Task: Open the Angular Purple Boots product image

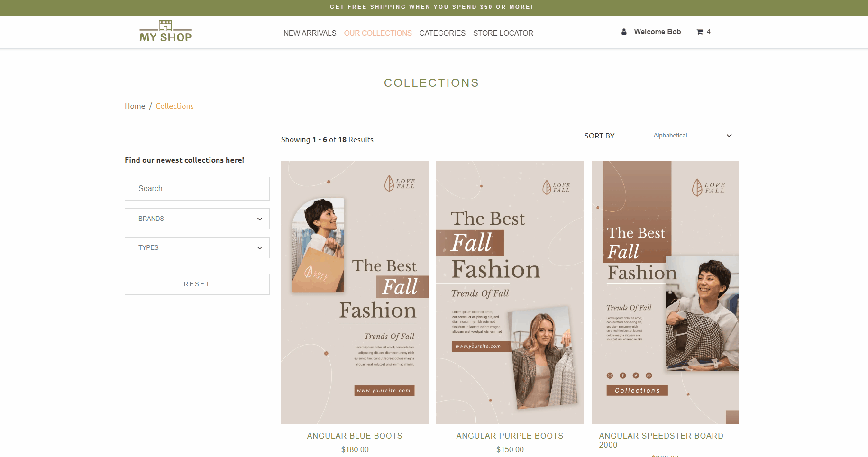Action: coord(510,292)
